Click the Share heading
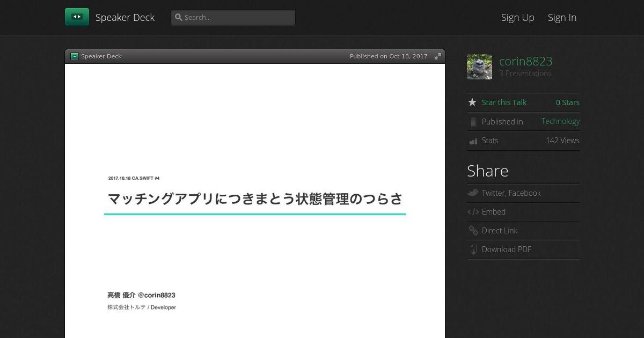Image resolution: width=644 pixels, height=338 pixels. tap(487, 171)
